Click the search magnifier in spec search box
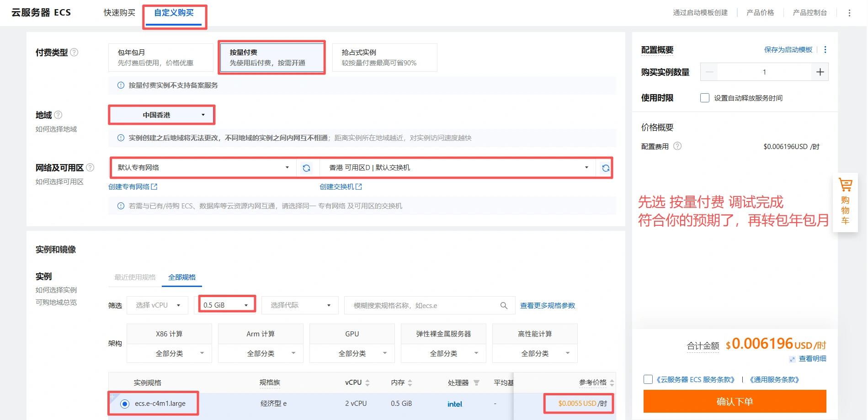868x420 pixels. click(504, 305)
